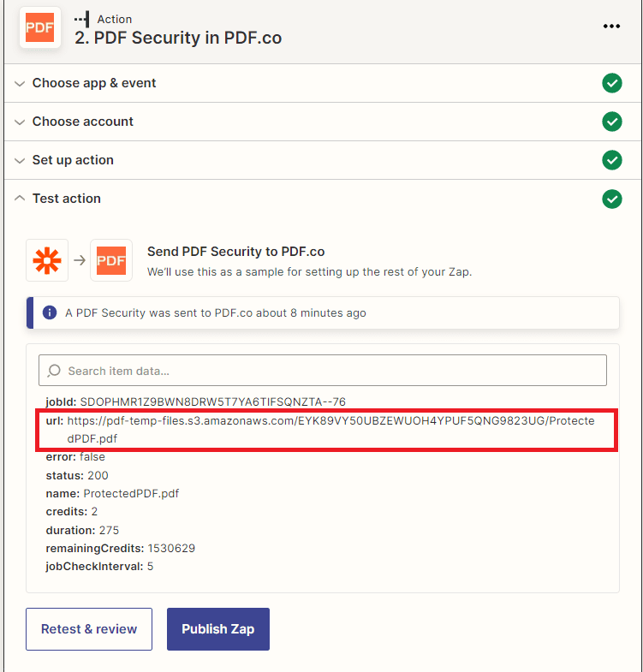Viewport: 643px width, 672px height.
Task: Select the url output value
Action: coord(342,430)
